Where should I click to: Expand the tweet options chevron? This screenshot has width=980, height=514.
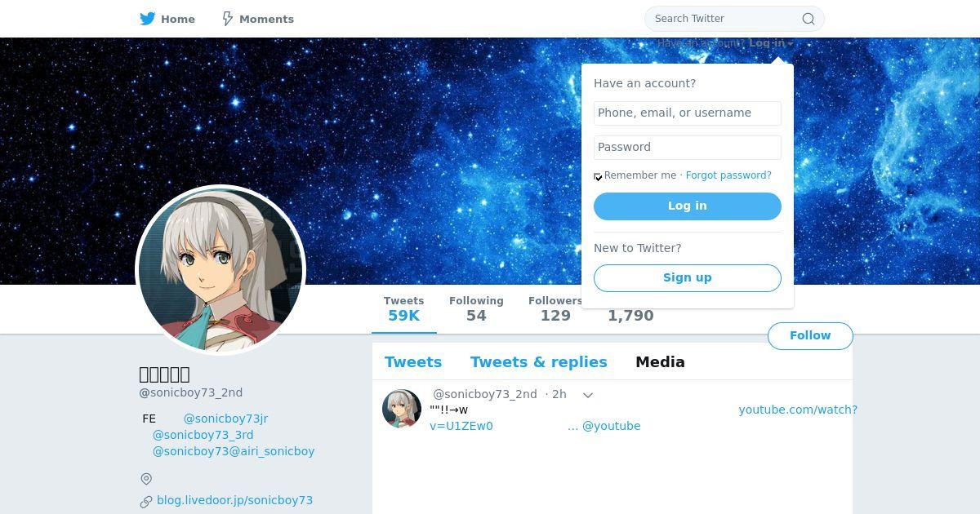tap(587, 395)
